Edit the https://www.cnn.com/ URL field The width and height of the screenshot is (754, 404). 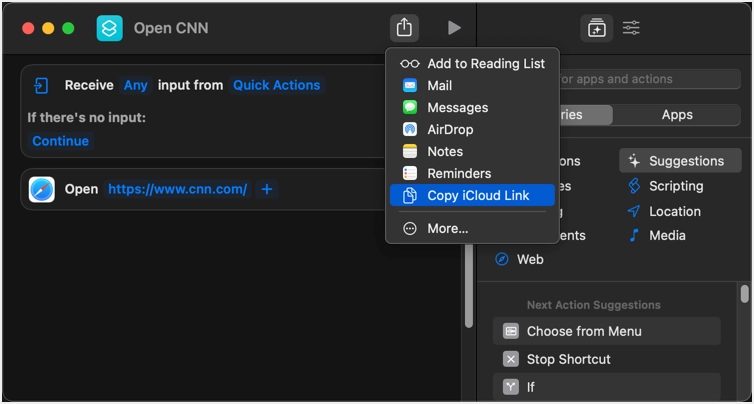coord(177,189)
